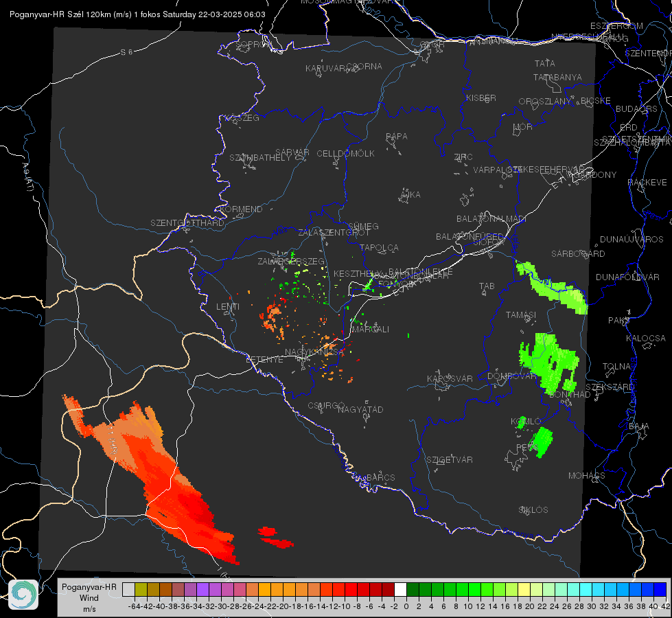Click the BONYHÁD label

[x=570, y=395]
